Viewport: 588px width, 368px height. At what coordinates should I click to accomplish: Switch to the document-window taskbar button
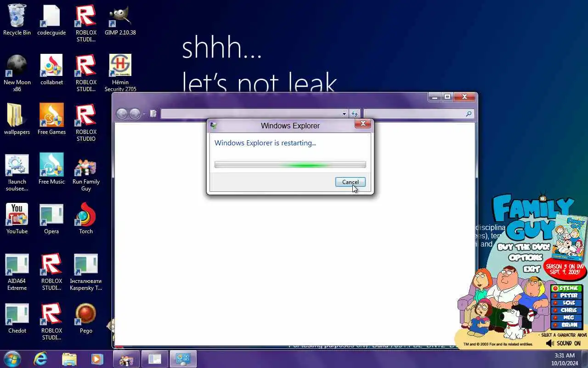(x=154, y=359)
